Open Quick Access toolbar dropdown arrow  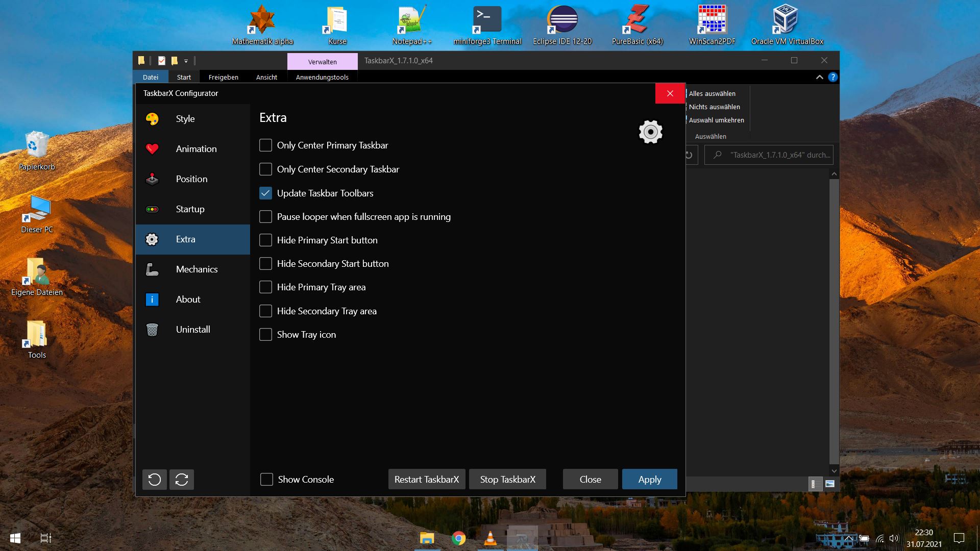pyautogui.click(x=186, y=61)
